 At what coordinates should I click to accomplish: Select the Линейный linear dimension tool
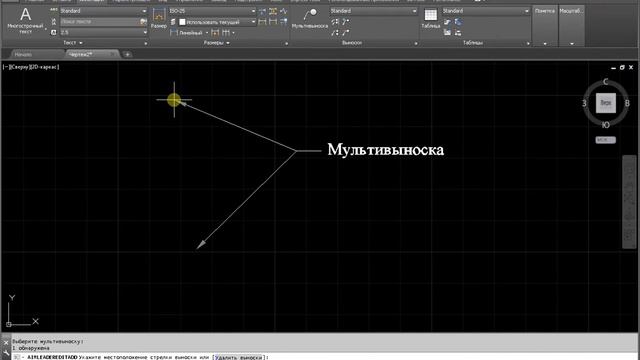tap(186, 33)
